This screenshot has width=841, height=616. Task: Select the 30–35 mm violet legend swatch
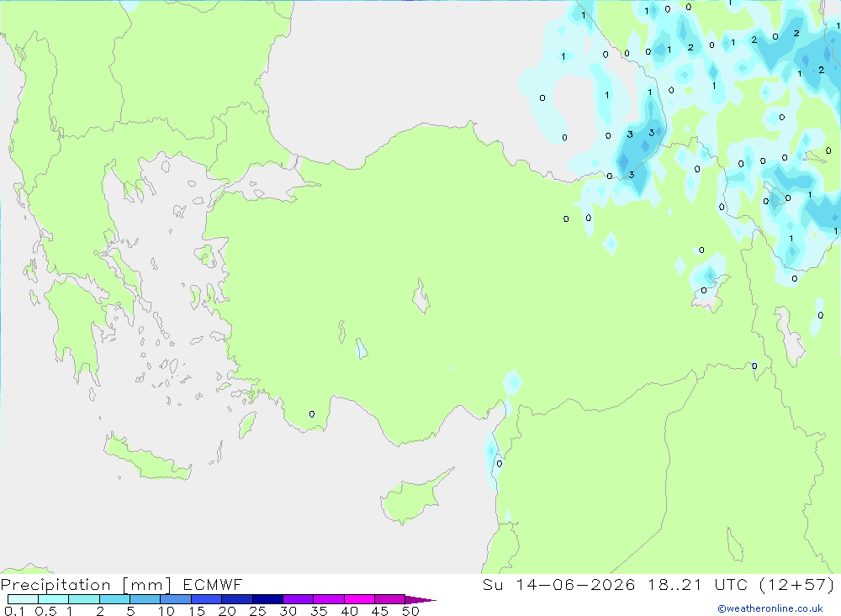click(x=299, y=599)
